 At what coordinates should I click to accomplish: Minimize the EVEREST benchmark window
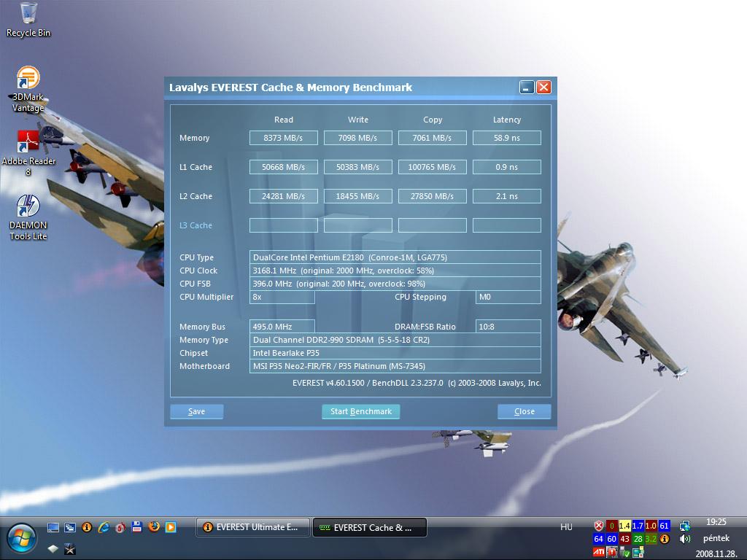pos(527,87)
